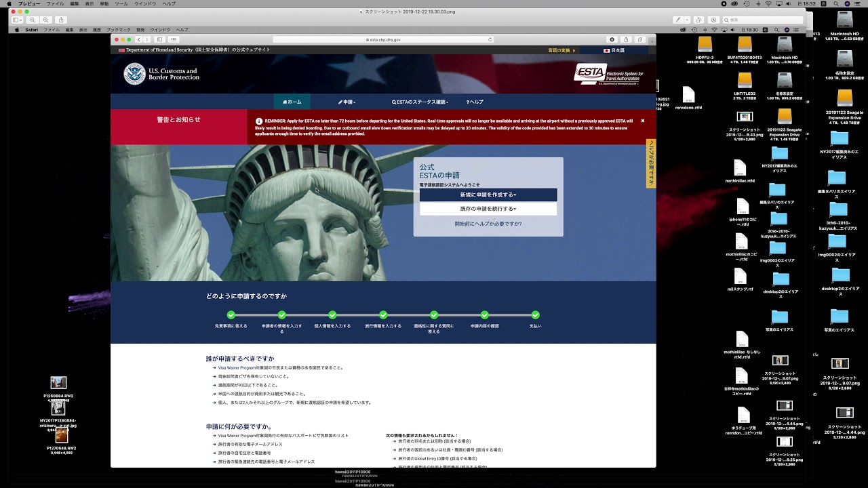Viewport: 868px width, 488px height.
Task: Click the esta.cbp.dhs.gov address bar
Action: coord(384,40)
